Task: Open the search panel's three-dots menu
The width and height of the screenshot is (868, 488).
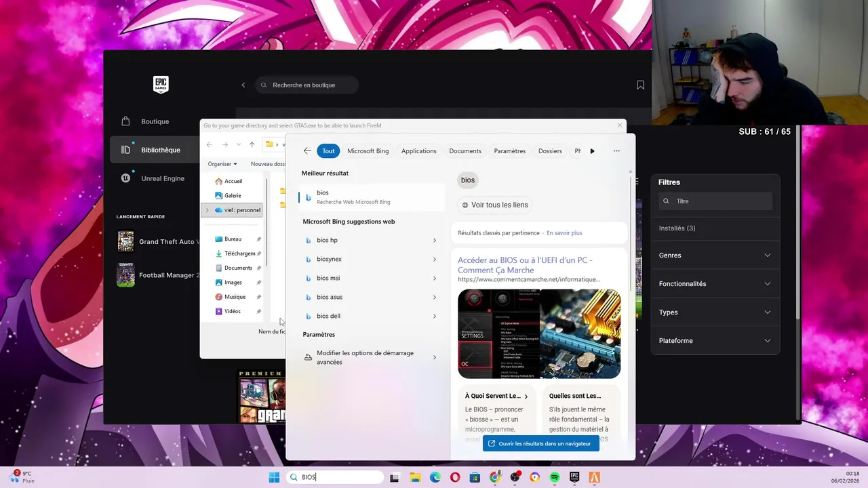Action: [616, 151]
